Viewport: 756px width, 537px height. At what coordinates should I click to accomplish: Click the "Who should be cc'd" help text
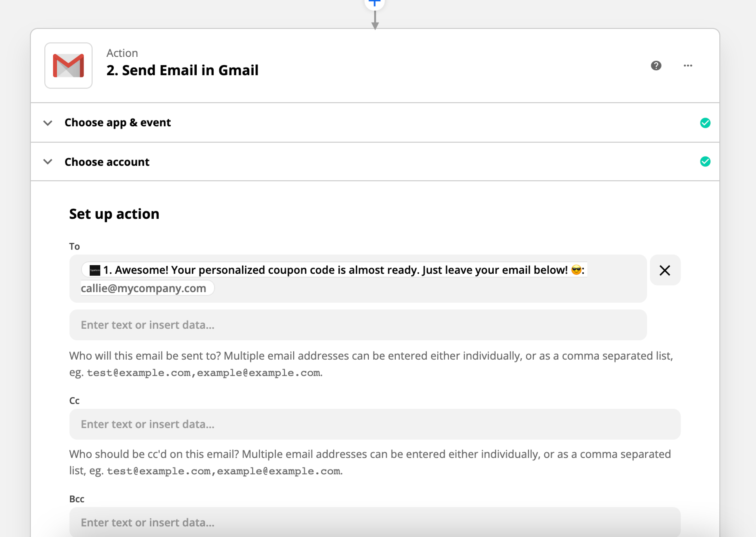(x=370, y=462)
